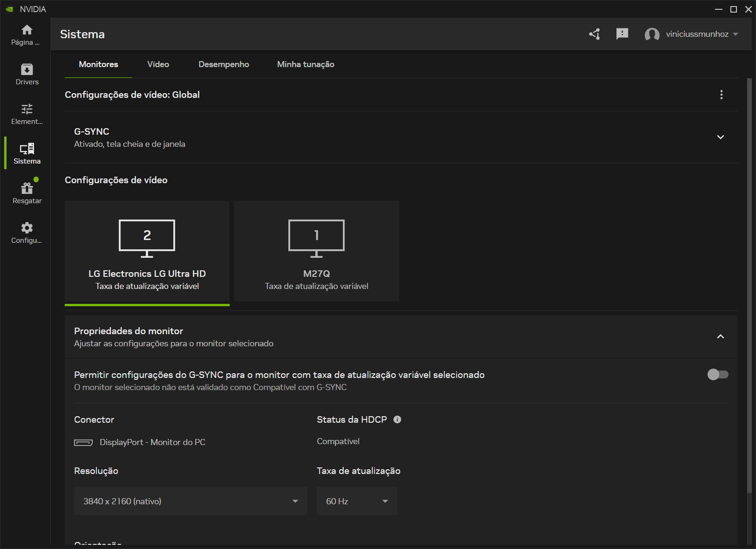756x549 pixels.
Task: Click the 'Conector' label
Action: (x=94, y=419)
